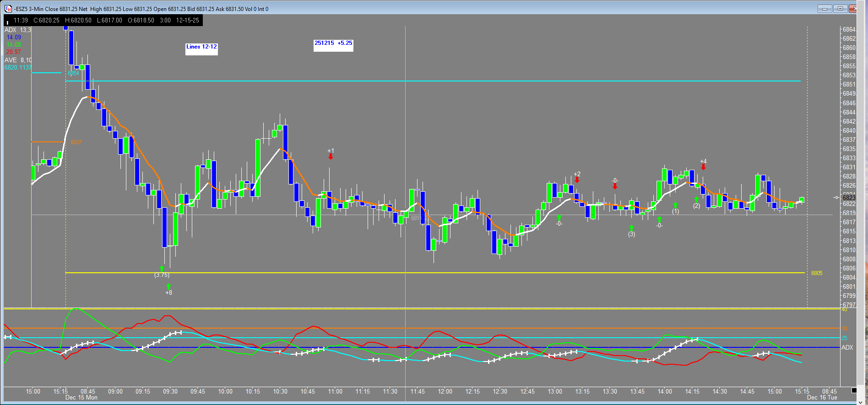Click the black square in bottom-right chart corner
The height and width of the screenshot is (405, 868).
pyautogui.click(x=853, y=390)
